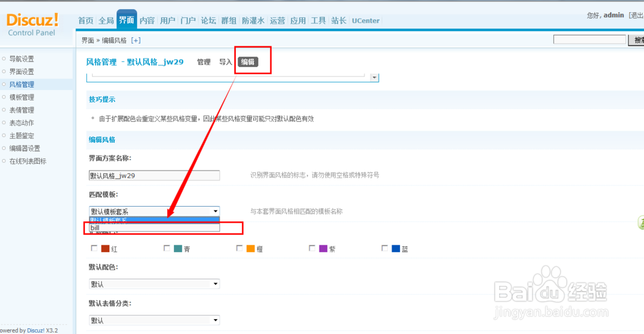Open the 站长 top menu
Image resolution: width=644 pixels, height=334 pixels.
coord(339,21)
